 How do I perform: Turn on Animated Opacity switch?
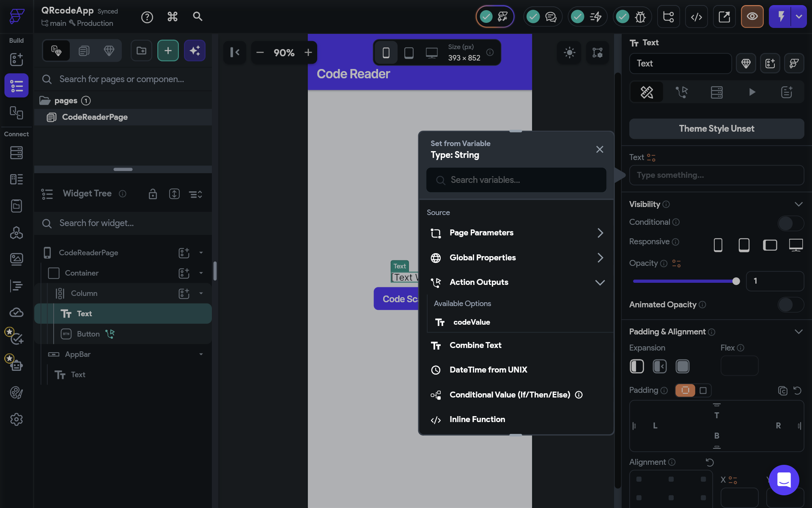(790, 305)
